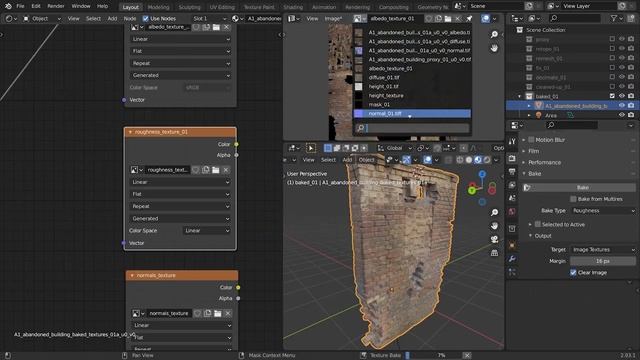The width and height of the screenshot is (640, 360).
Task: Click the Texture Bake progress bar
Action: 433,356
